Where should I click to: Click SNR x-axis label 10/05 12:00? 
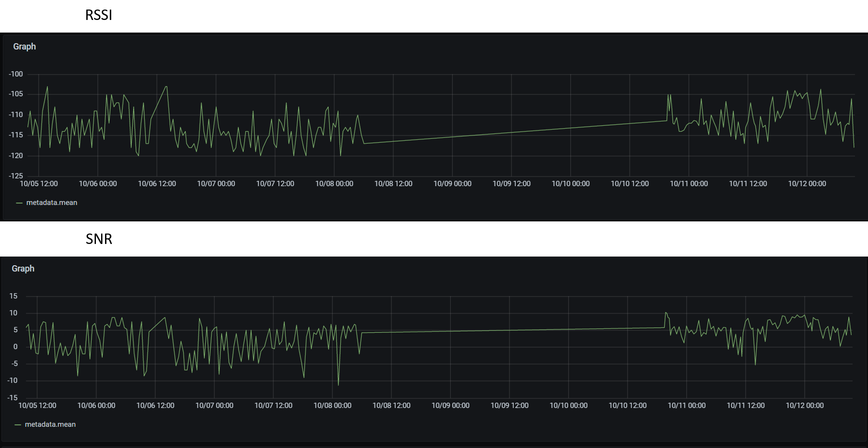click(37, 405)
